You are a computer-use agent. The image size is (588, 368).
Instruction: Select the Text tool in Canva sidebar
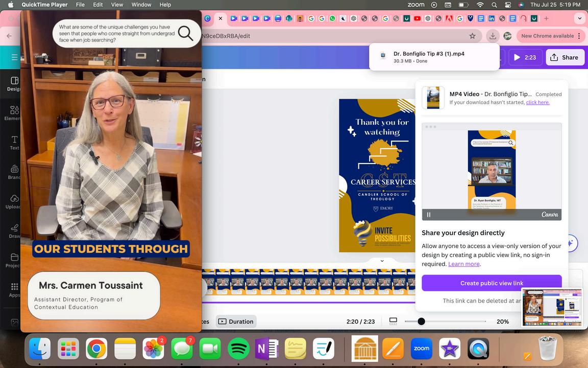coord(14,142)
